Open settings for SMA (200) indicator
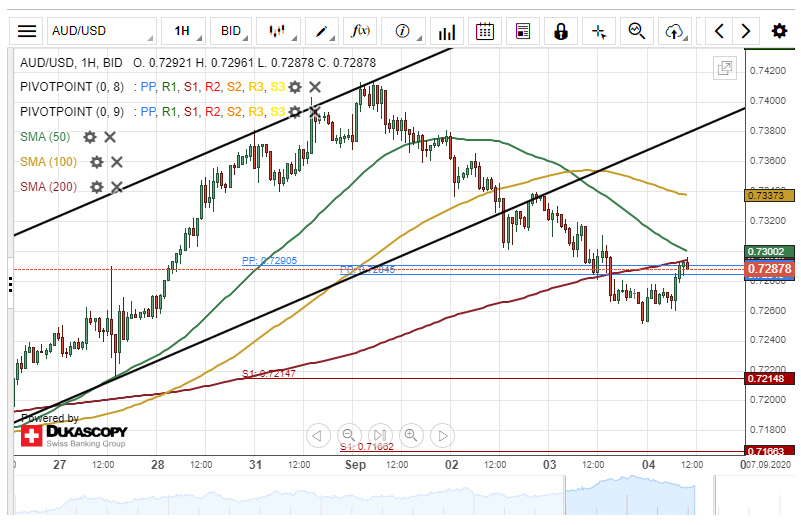The image size is (801, 525). click(97, 187)
